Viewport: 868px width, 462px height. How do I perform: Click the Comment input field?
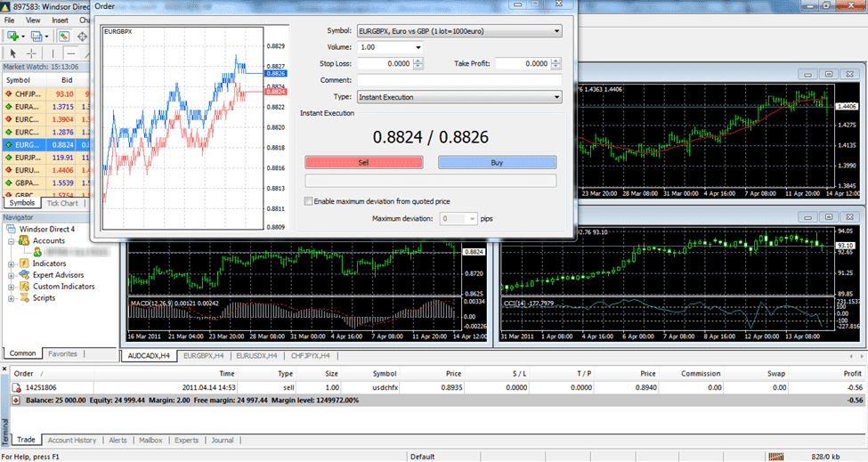point(459,80)
